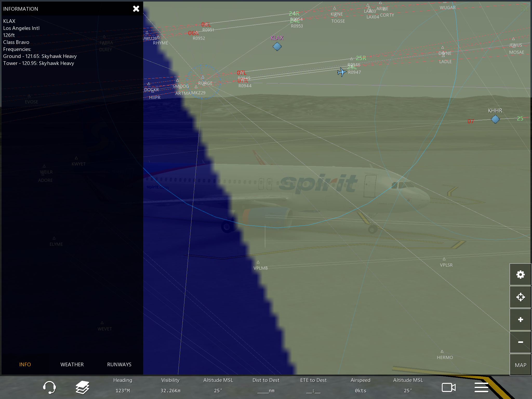Select the INFO tab

[25, 364]
